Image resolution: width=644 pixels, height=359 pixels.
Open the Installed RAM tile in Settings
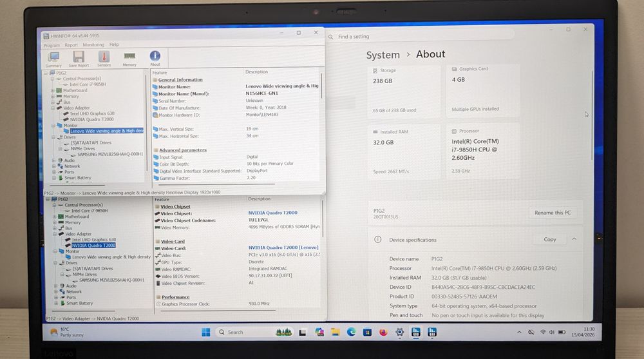404,152
